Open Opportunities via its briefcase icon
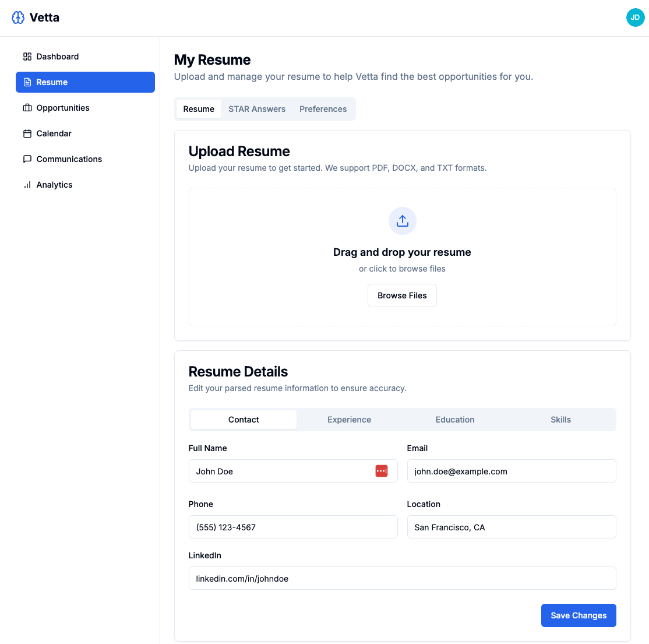 [27, 108]
